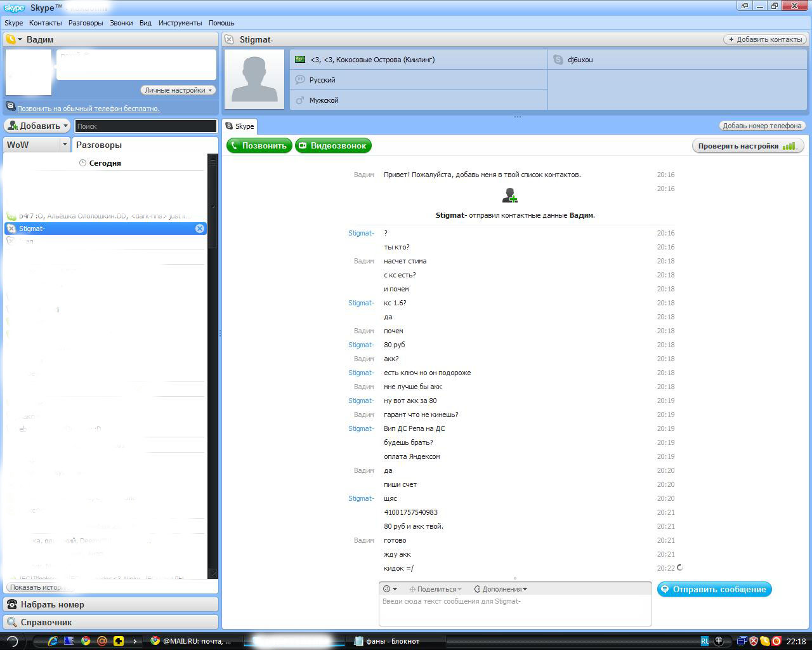Click sender name Stigmat- beside "ну вот акк за 80"
Viewport: 812px width, 650px height.
[361, 401]
